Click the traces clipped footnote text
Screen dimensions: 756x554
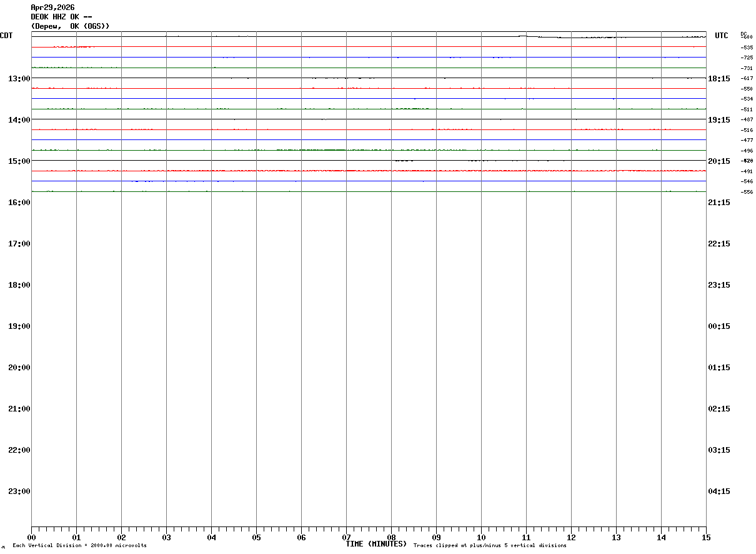[x=490, y=546]
